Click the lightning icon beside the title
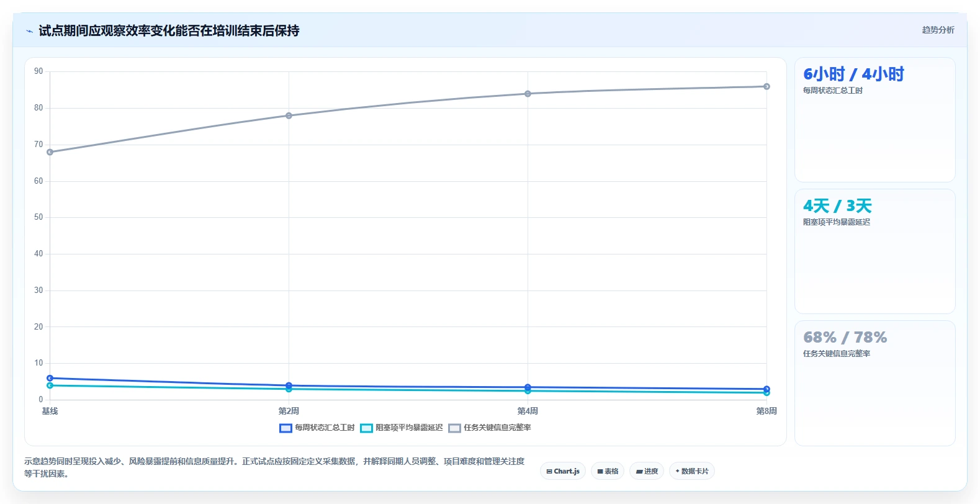The height and width of the screenshot is (504, 980). (x=29, y=31)
